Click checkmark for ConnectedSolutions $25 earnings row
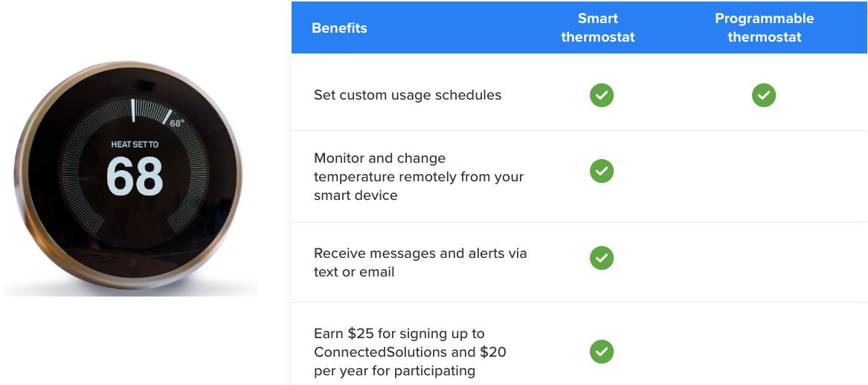The image size is (868, 385). pos(601,352)
